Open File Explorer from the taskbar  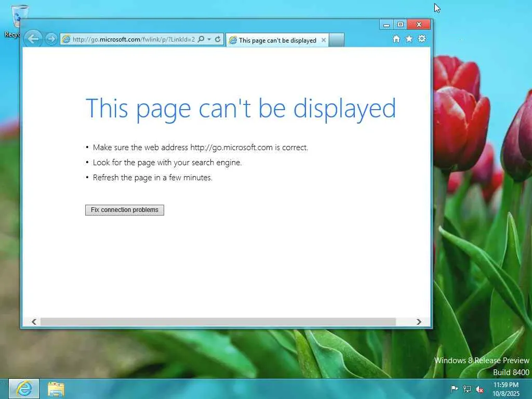coord(56,389)
